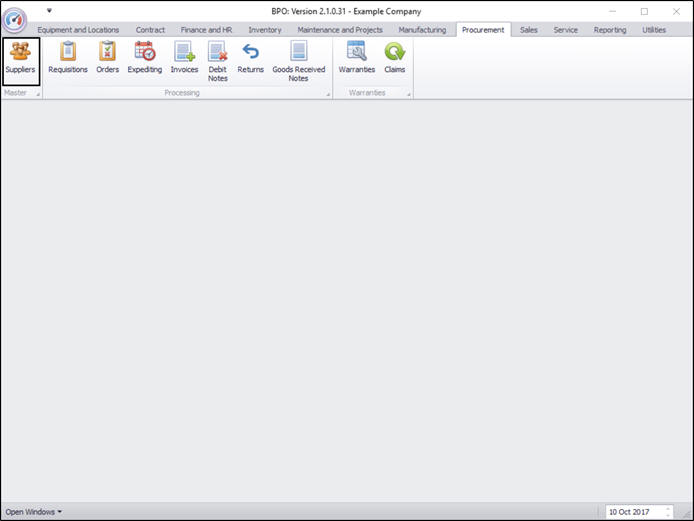This screenshot has width=694, height=521.
Task: Increment date with the up stepper
Action: [x=668, y=509]
